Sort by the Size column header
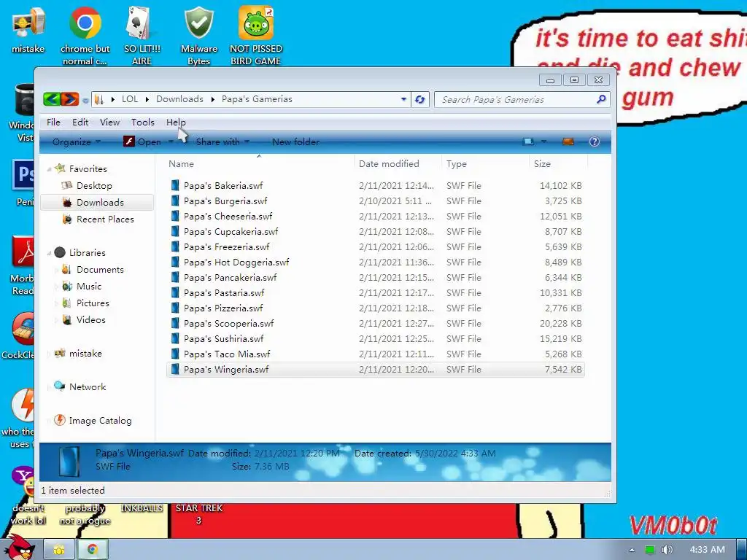Viewport: 747px width, 560px height. click(542, 164)
